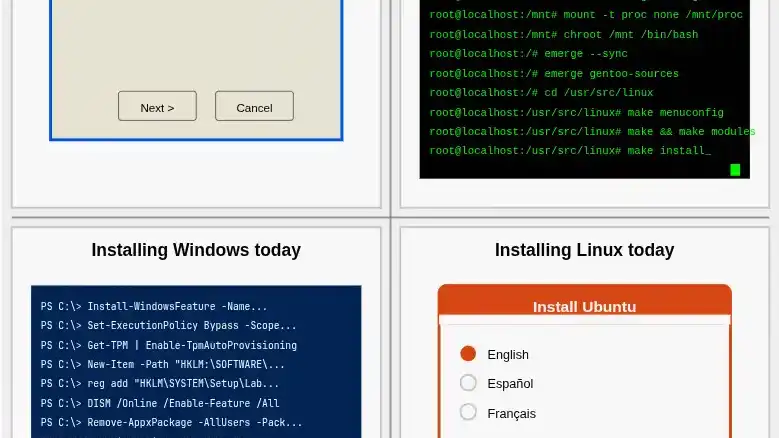779x438 pixels.
Task: Choose the Español language option
Action: (x=468, y=383)
